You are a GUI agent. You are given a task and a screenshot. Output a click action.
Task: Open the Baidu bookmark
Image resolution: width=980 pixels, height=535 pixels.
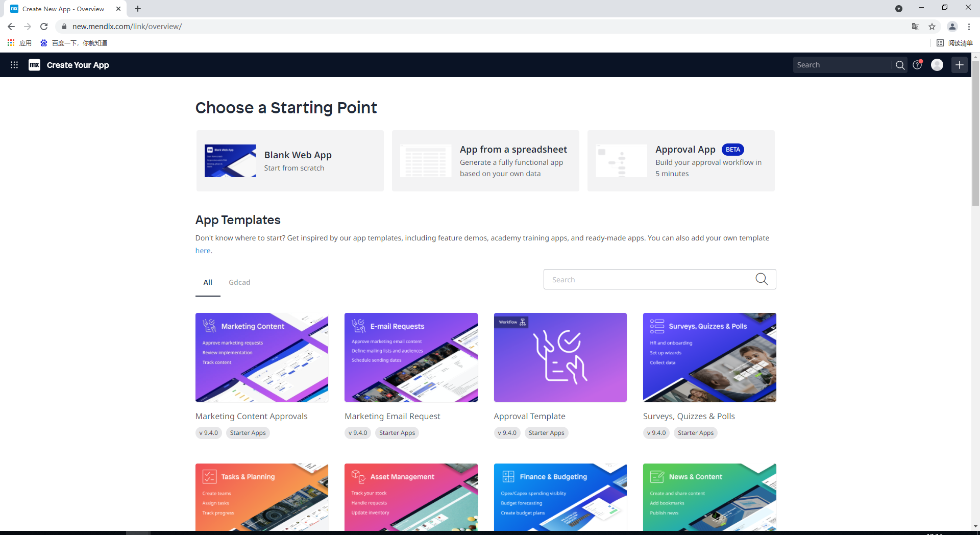[x=74, y=43]
